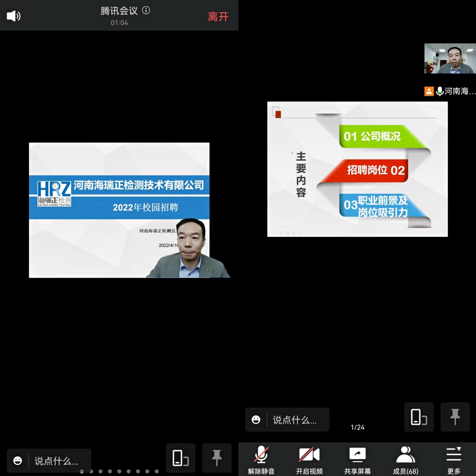The image size is (476, 476).
Task: Unmute microphone with 解除静音
Action: [261, 460]
